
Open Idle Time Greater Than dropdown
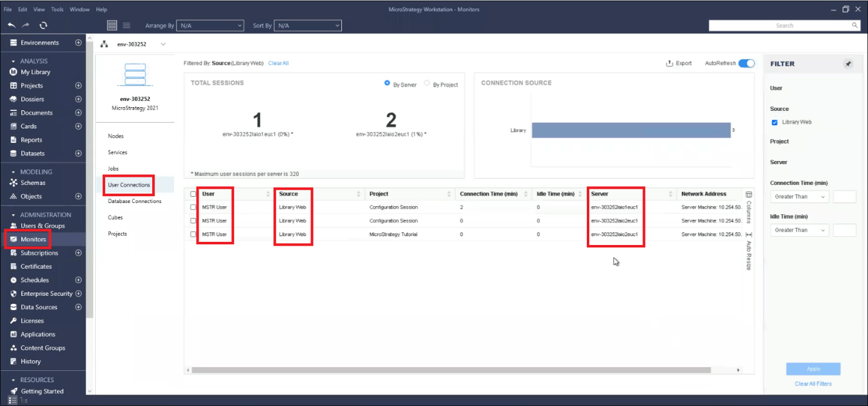[800, 230]
